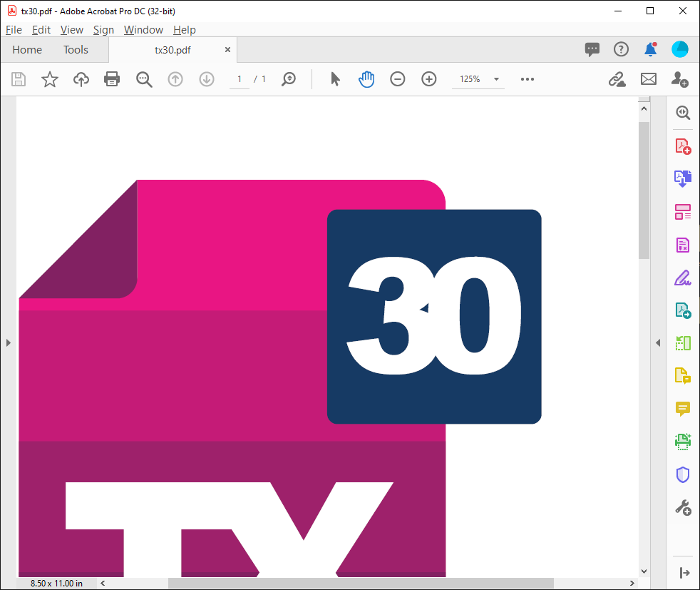Screen dimensions: 700x590
Task: Open Send for signature tool in sidebar
Action: [x=683, y=310]
